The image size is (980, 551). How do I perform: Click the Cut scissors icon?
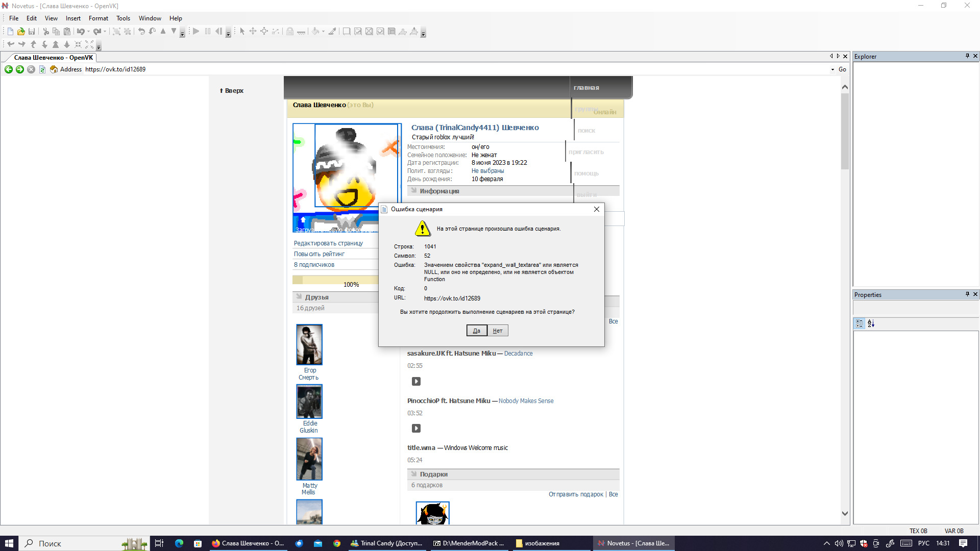pos(46,32)
